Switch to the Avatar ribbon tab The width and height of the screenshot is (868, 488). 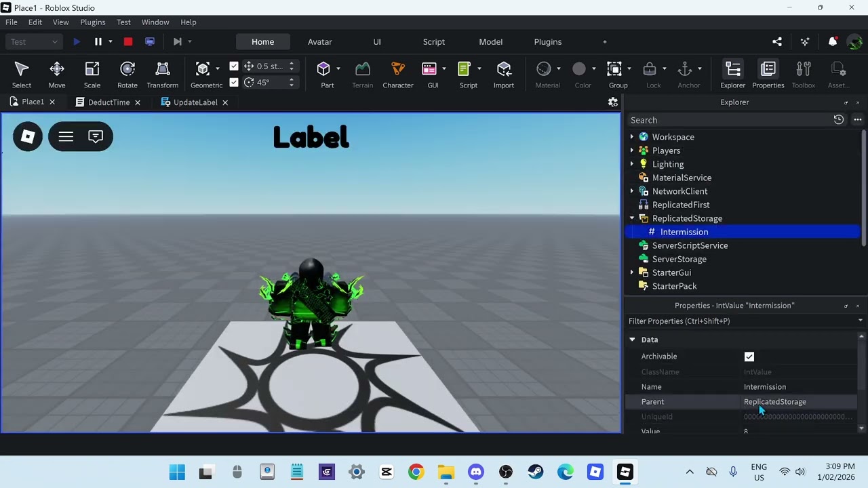tap(320, 42)
